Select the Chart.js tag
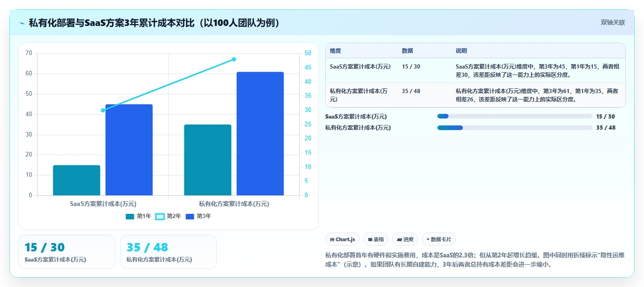Image resolution: width=644 pixels, height=287 pixels. tap(342, 239)
